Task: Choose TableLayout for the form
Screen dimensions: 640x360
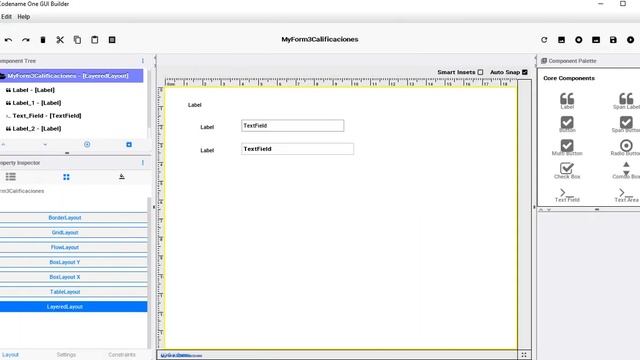Action: click(x=73, y=292)
